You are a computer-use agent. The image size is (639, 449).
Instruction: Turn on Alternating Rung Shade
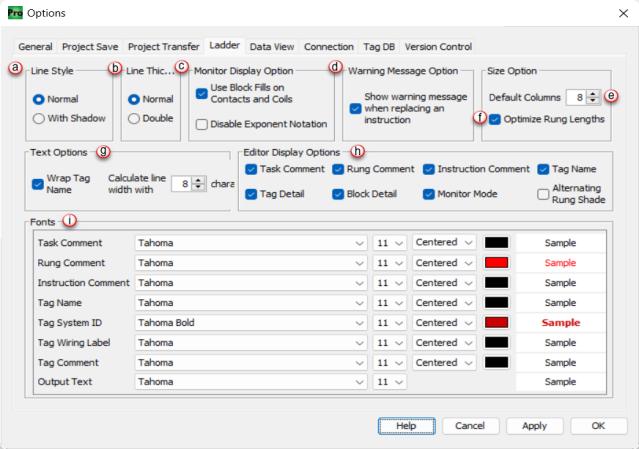click(x=544, y=194)
